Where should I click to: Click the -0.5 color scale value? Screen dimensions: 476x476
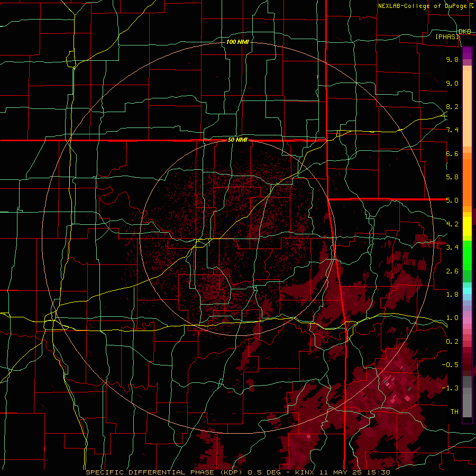(450, 365)
